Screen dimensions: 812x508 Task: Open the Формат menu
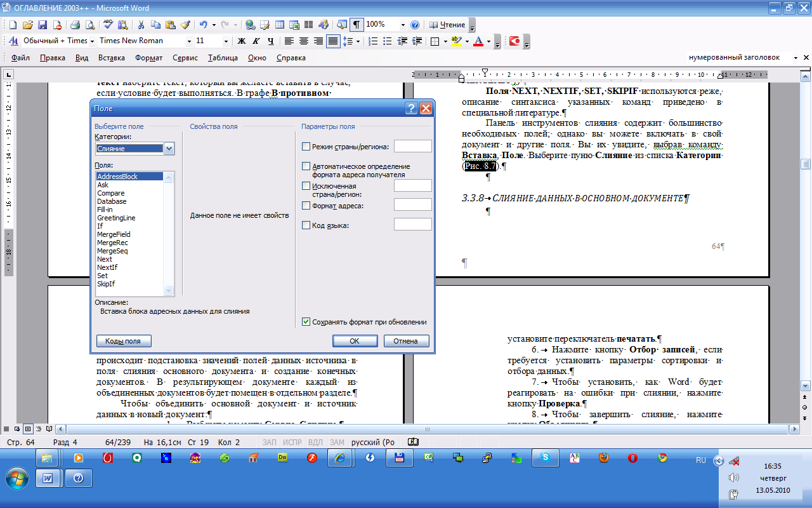click(x=148, y=58)
